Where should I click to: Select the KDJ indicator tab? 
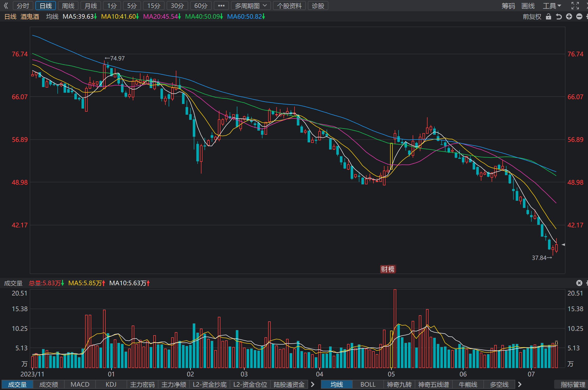tap(111, 384)
